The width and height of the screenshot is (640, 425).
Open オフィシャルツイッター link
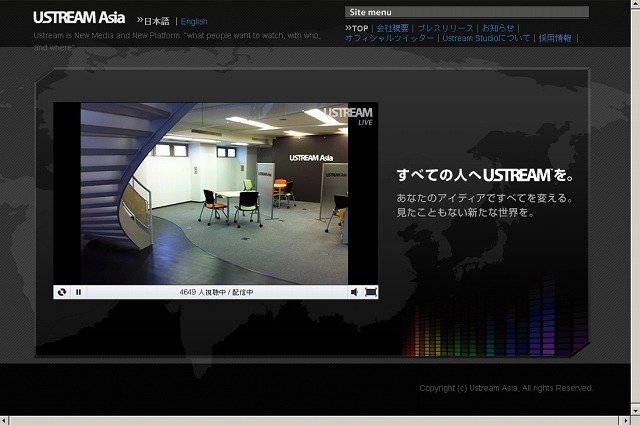pyautogui.click(x=389, y=38)
